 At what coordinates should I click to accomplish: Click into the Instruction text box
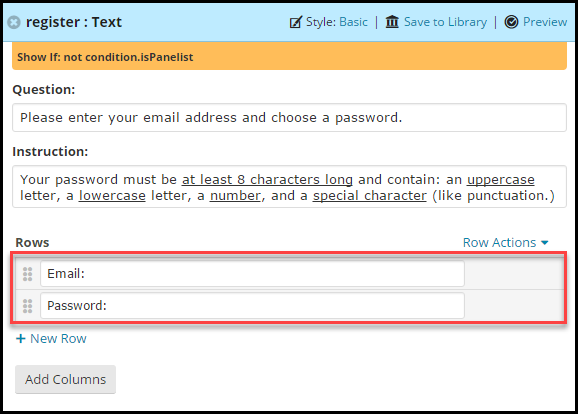(x=289, y=187)
